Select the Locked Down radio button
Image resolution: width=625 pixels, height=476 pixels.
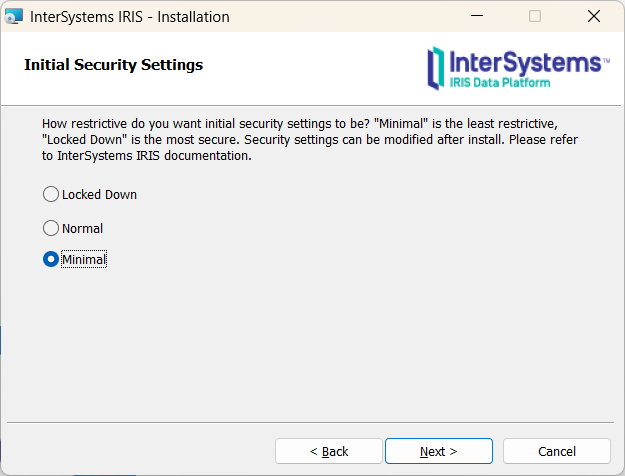click(51, 194)
